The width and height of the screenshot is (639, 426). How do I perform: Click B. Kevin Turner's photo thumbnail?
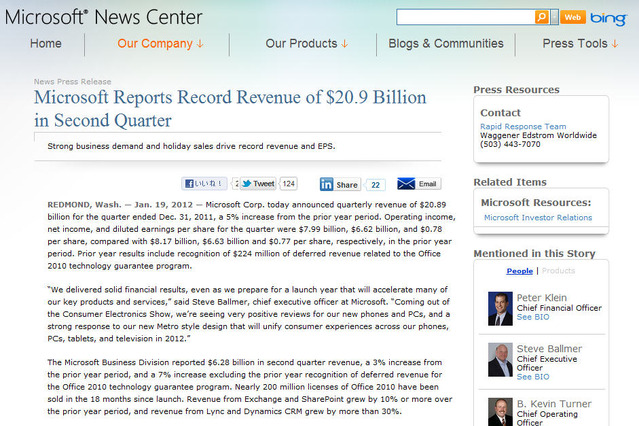[x=500, y=412]
